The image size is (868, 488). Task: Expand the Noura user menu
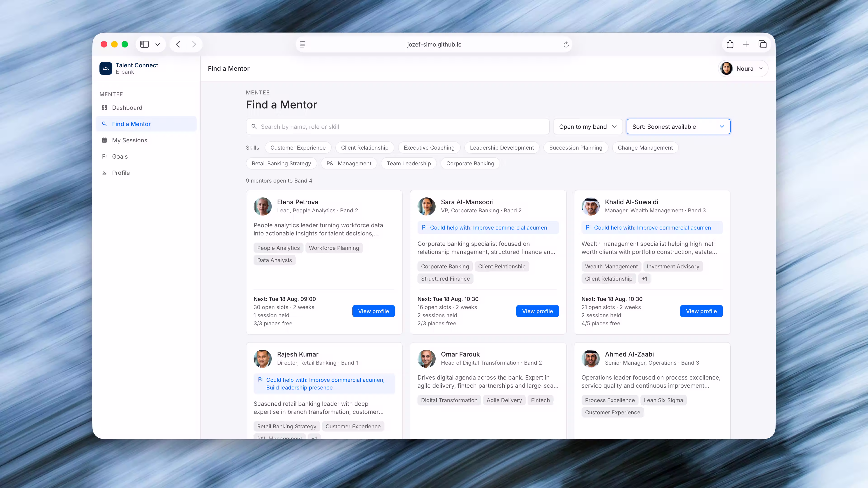click(743, 68)
